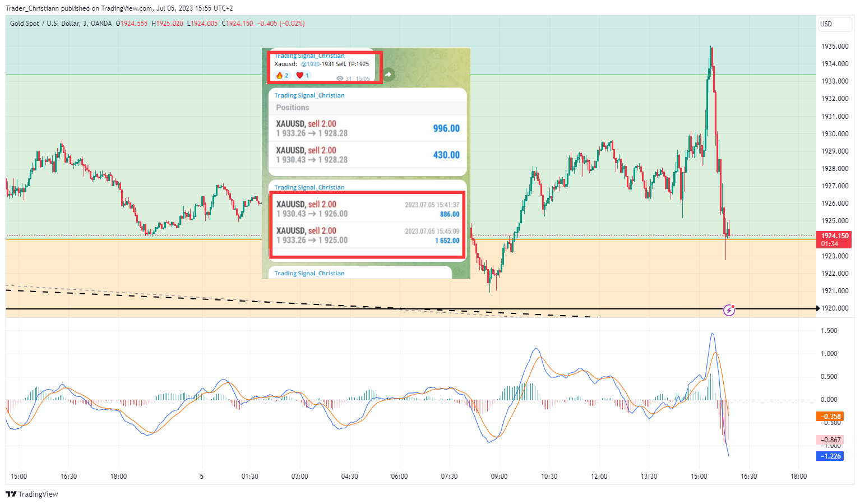Click the eye views icon in signal message
Screen dimensions: 860x504
(x=340, y=78)
